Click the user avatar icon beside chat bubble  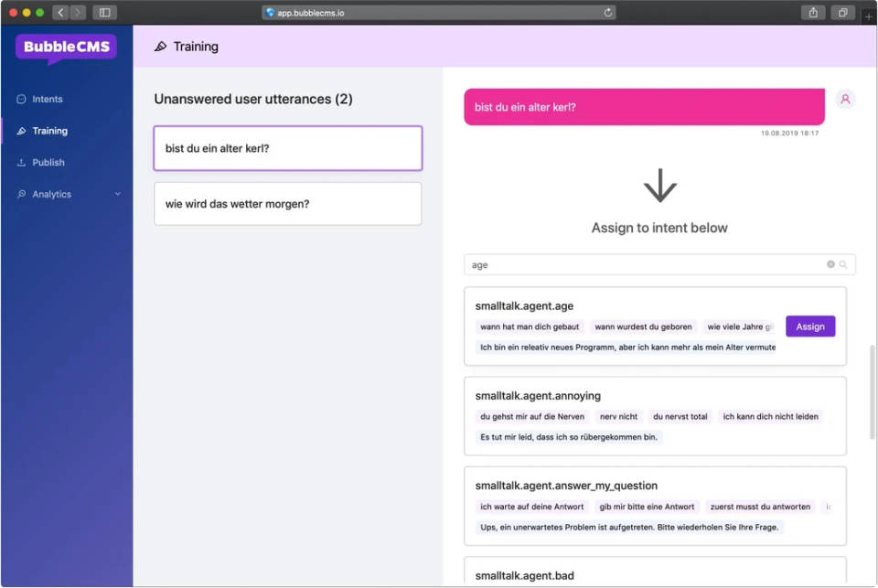point(845,100)
